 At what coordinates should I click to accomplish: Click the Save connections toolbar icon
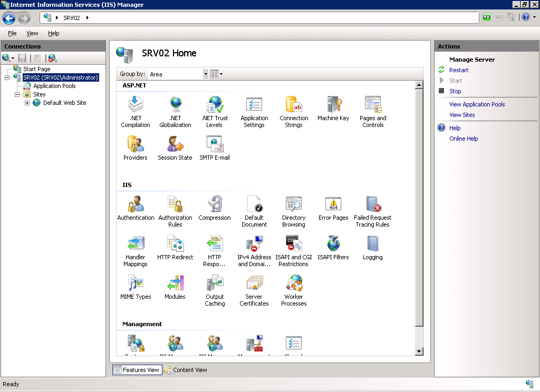[x=22, y=58]
